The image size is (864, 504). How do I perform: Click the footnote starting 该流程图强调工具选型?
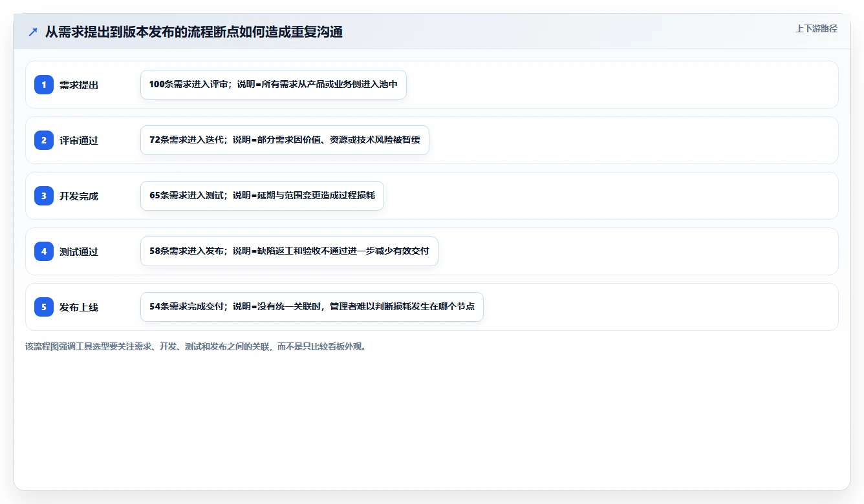[x=197, y=346]
